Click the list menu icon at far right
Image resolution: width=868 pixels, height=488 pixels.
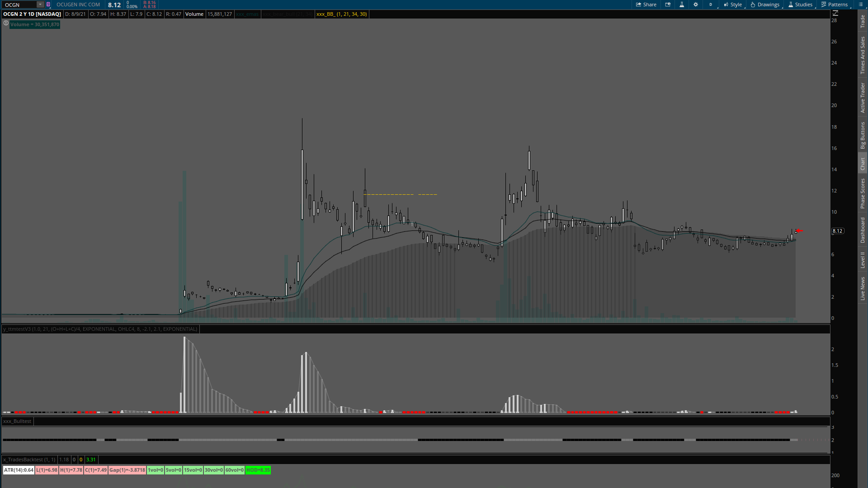pos(860,5)
